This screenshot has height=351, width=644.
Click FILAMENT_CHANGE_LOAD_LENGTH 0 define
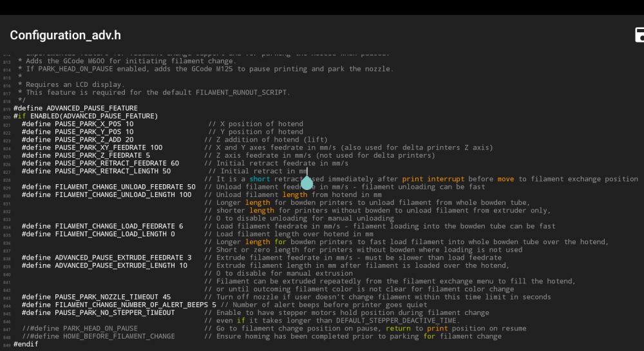coord(98,234)
